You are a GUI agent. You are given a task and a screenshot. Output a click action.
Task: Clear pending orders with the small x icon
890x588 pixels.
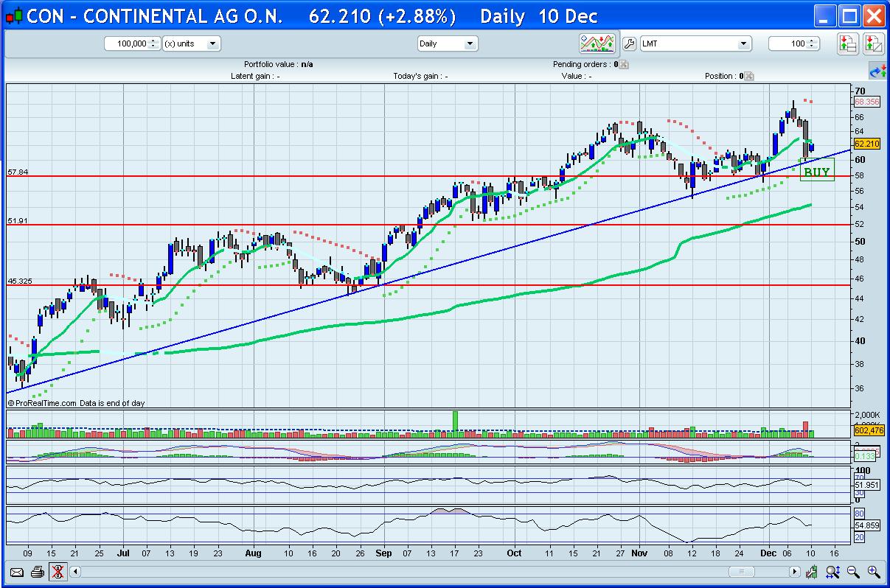[x=624, y=64]
